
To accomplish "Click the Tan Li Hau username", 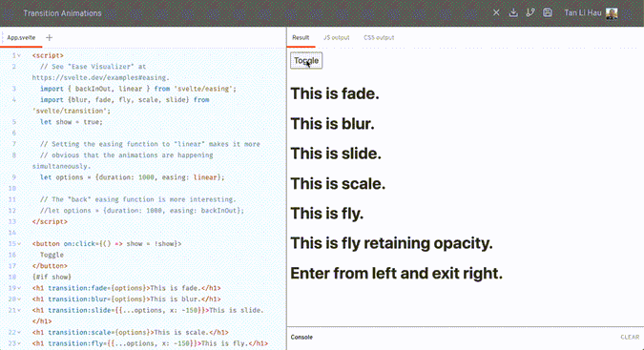I will 582,13.
